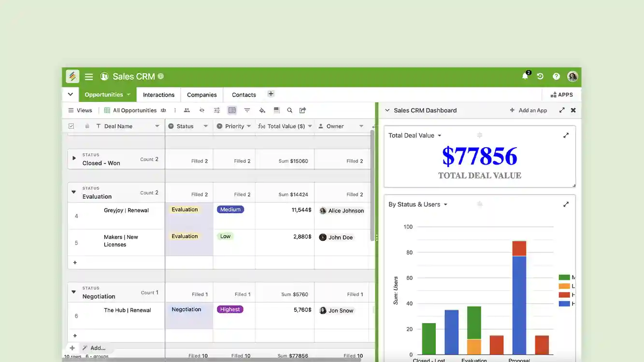Viewport: 644px width, 362px height.
Task: Open the row height adjustment icon
Action: pos(276,110)
